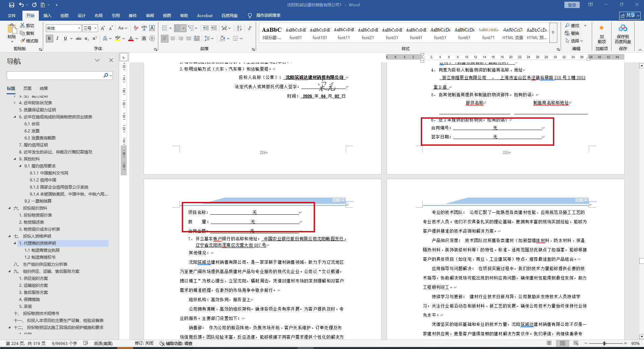The image size is (644, 349).
Task: Collapse the 七、投标人资格声明 heading
Action: [10, 236]
